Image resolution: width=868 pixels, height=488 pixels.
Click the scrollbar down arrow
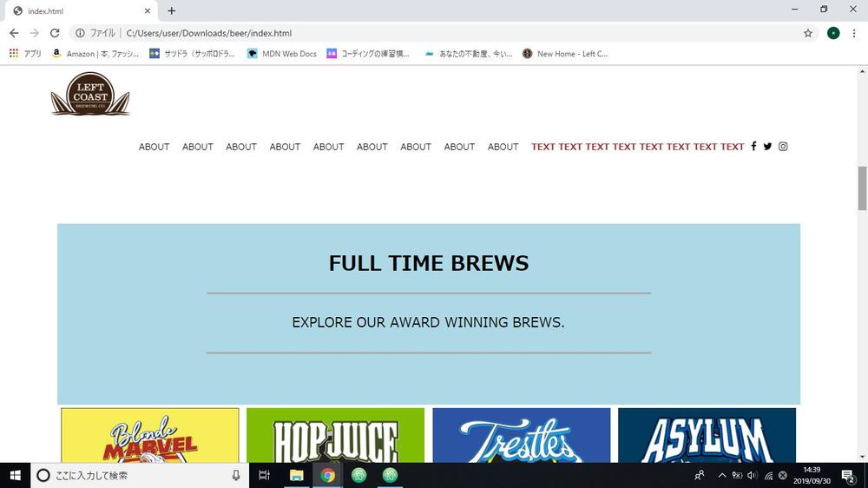862,458
